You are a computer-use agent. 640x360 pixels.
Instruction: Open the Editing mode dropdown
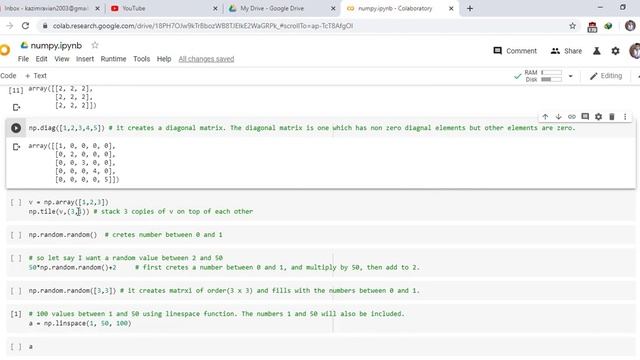click(606, 76)
